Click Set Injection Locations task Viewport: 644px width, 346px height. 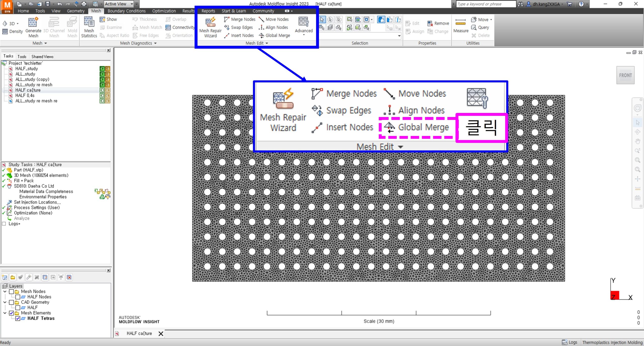click(37, 202)
